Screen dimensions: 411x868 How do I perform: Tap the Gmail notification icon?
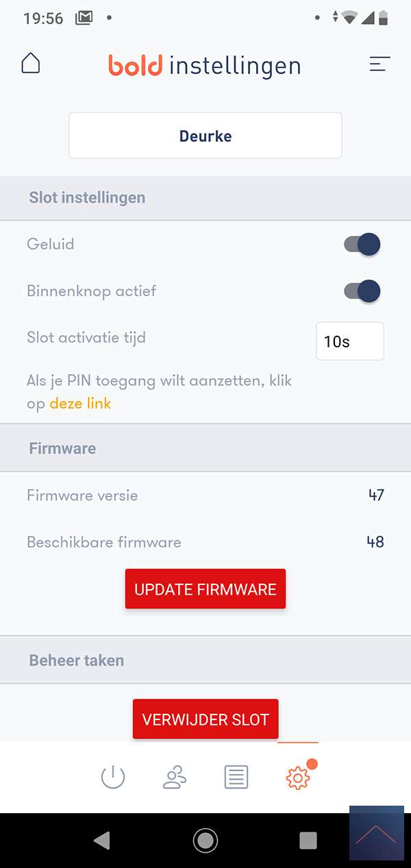(x=84, y=18)
